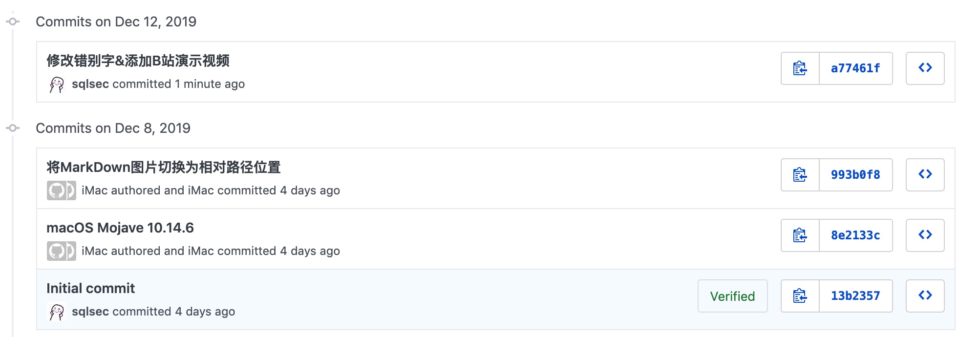Open commit hash 13b2357

pos(856,296)
